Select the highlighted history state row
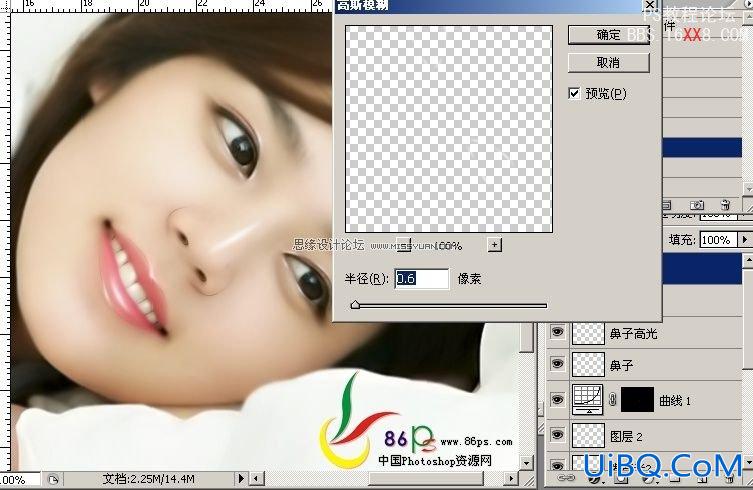The height and width of the screenshot is (490, 753). 702,147
